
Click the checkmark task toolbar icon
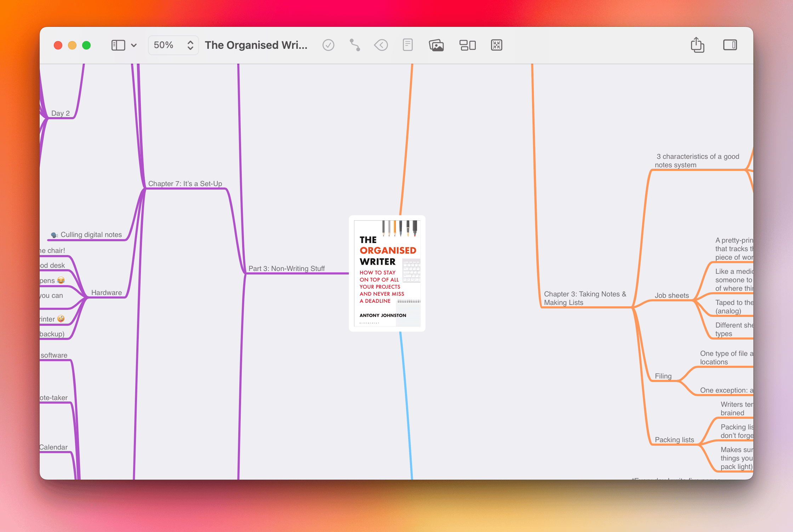[329, 45]
